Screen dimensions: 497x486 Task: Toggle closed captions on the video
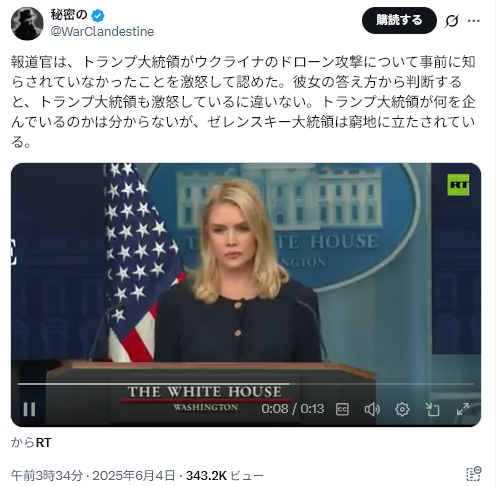coord(342,409)
